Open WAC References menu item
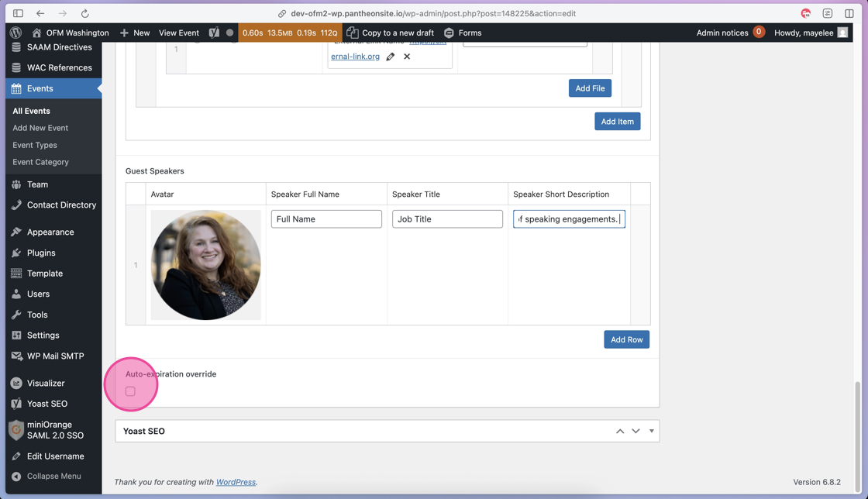Viewport: 868px width, 499px height. [53, 67]
